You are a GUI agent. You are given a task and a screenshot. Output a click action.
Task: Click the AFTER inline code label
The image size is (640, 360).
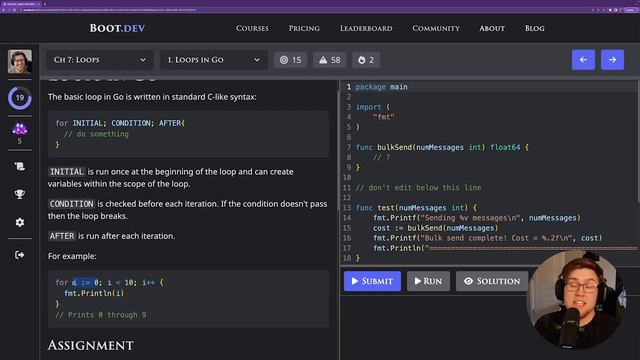[x=62, y=236]
